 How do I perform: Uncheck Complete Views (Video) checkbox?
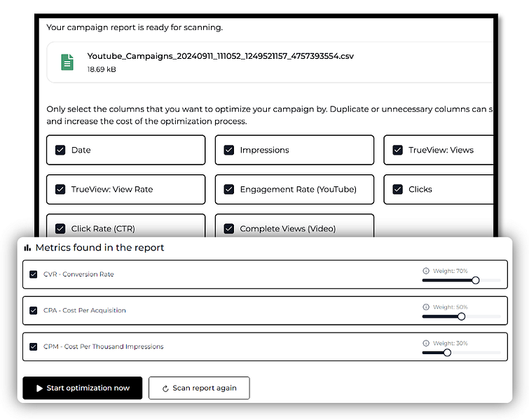tap(229, 228)
